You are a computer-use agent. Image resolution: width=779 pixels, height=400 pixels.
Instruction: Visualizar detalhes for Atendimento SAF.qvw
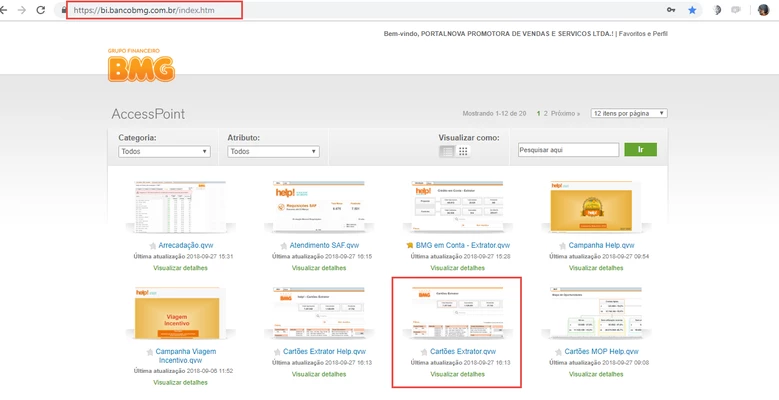point(319,268)
